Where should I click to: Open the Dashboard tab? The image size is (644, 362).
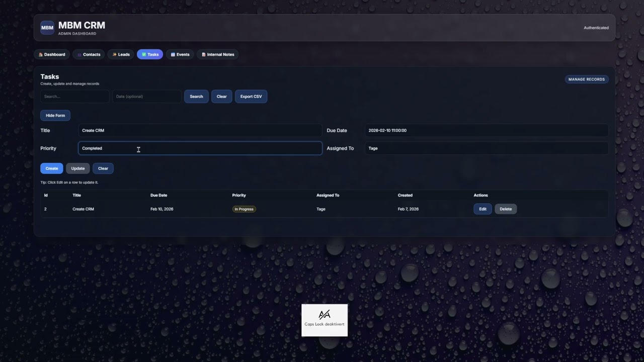pyautogui.click(x=52, y=54)
